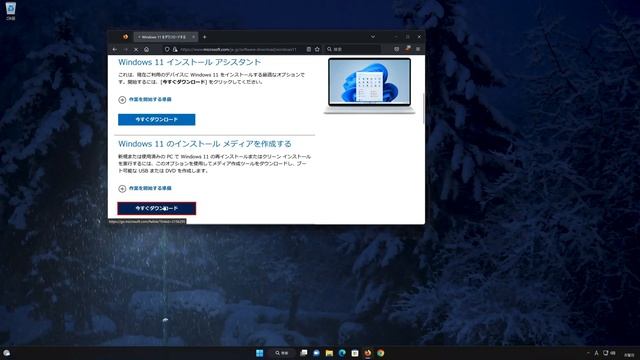Stop page loading with the X button
Screen dimensions: 640x360
tap(136, 49)
